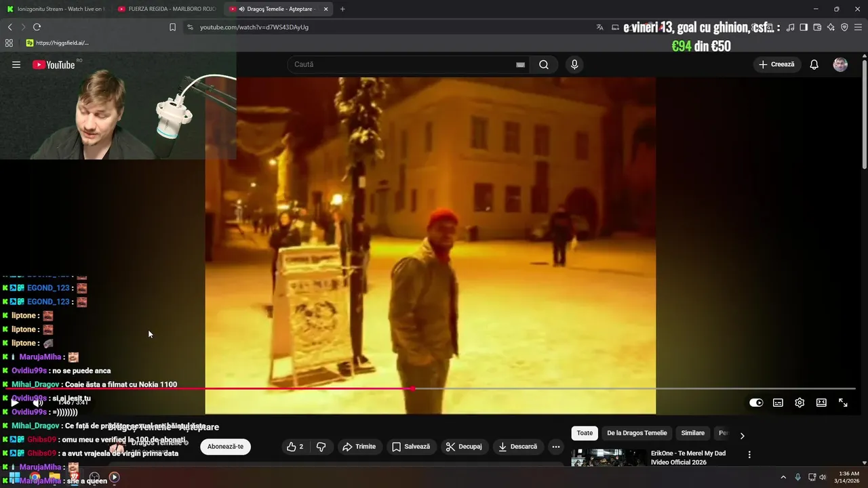Viewport: 868px width, 488px height.
Task: Open the browser wallet icon
Action: click(x=817, y=27)
